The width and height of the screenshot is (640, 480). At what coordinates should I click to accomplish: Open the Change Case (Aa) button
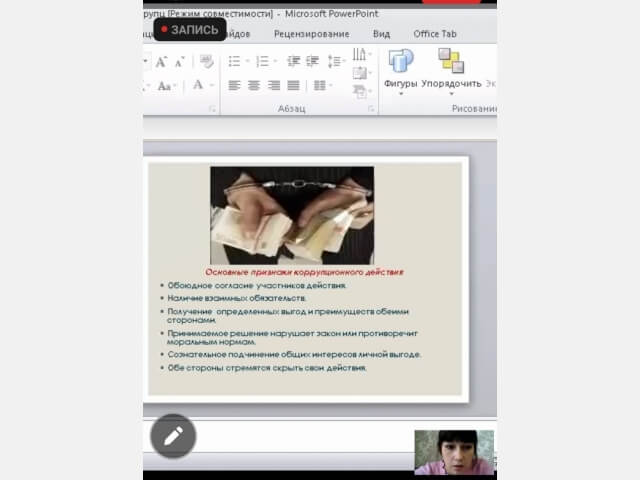[x=164, y=86]
